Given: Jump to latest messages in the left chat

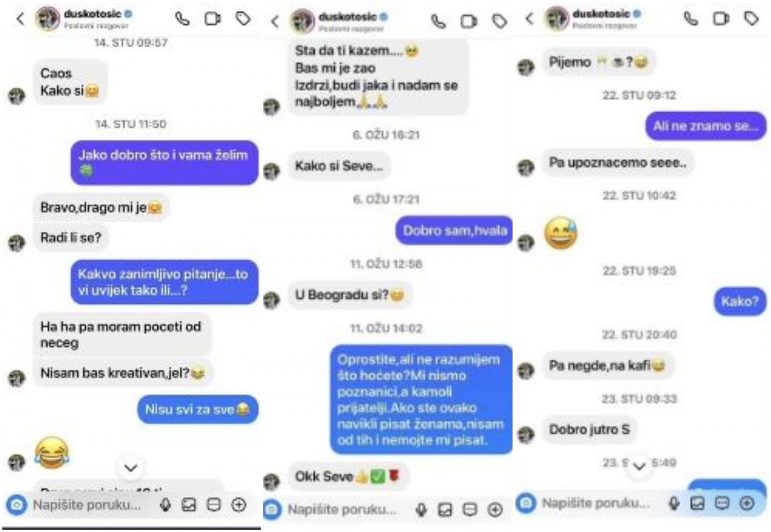Looking at the screenshot, I should pos(131,468).
